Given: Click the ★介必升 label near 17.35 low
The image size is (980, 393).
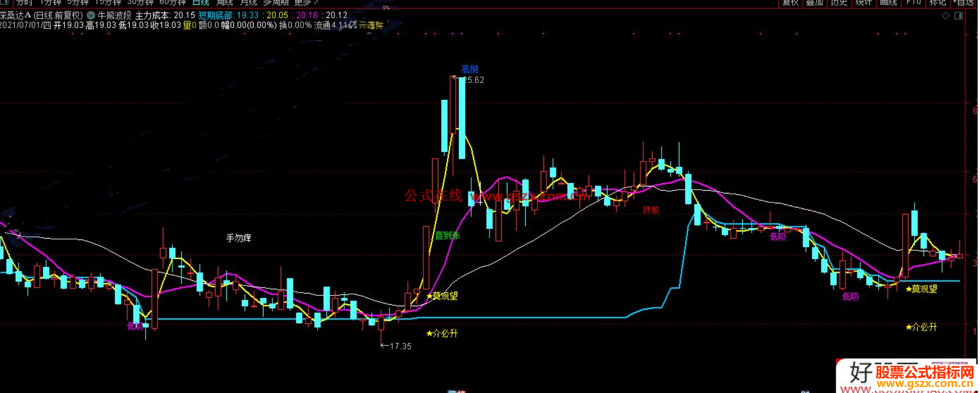Looking at the screenshot, I should [442, 333].
